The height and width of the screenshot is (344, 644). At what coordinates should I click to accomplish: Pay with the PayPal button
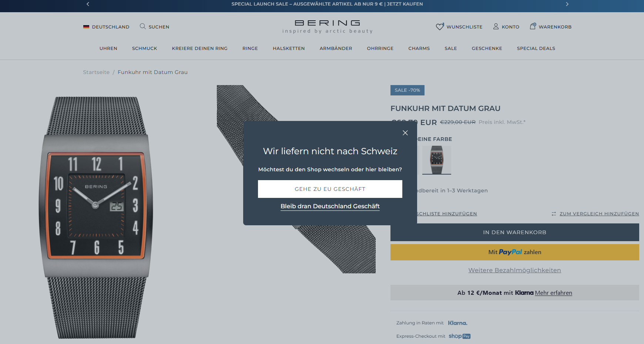click(515, 252)
